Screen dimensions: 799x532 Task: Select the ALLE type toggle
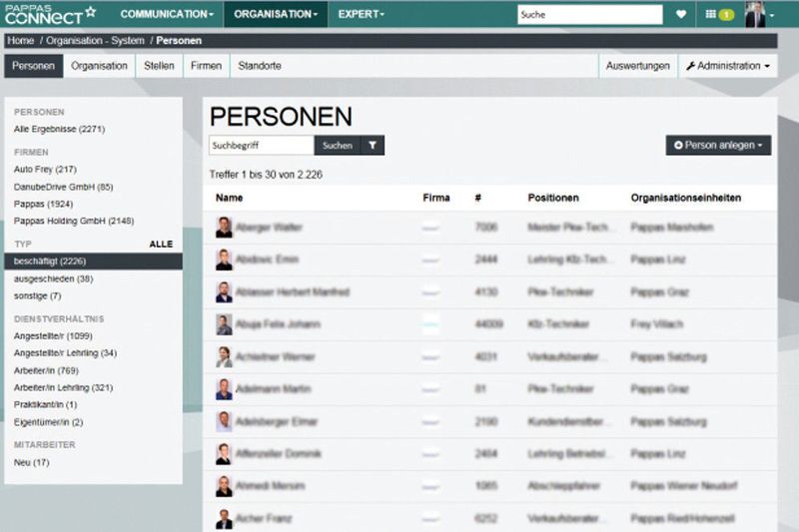[x=161, y=244]
